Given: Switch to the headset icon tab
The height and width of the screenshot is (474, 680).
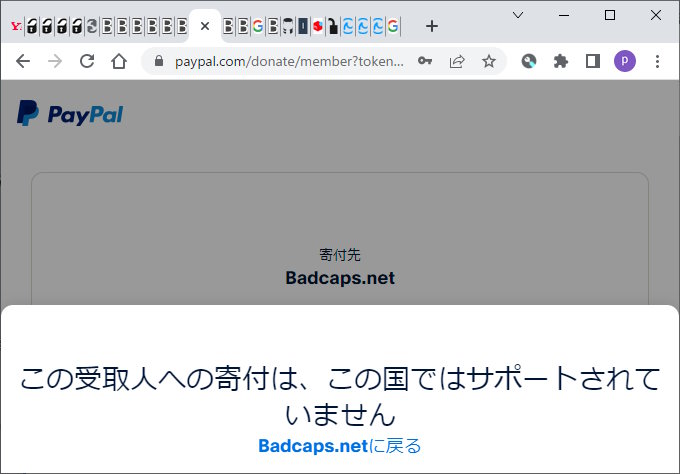Looking at the screenshot, I should (x=288, y=26).
